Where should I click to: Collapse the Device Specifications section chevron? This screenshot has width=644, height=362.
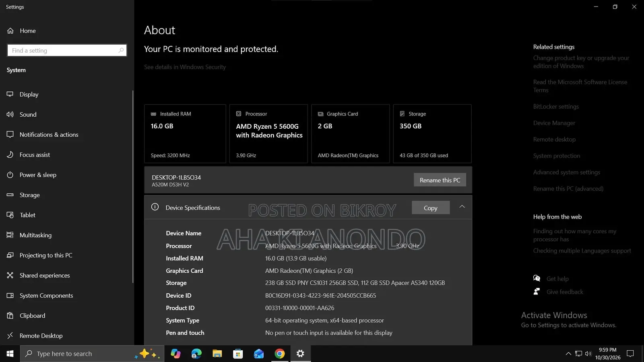tap(462, 207)
